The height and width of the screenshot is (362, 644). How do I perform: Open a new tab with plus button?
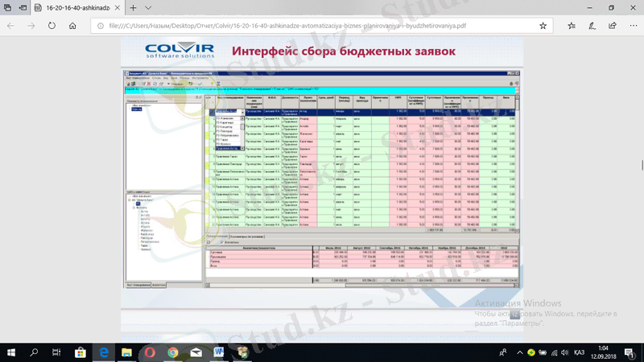click(x=133, y=7)
